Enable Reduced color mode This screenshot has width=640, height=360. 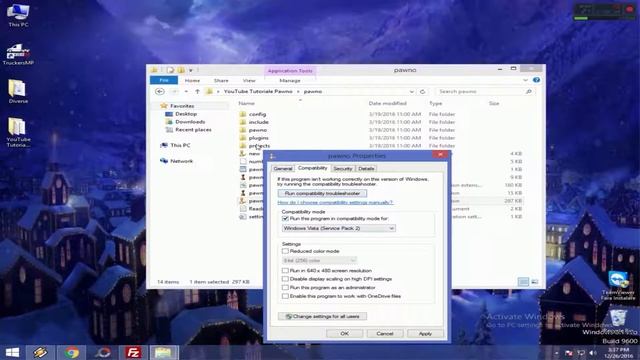point(285,251)
